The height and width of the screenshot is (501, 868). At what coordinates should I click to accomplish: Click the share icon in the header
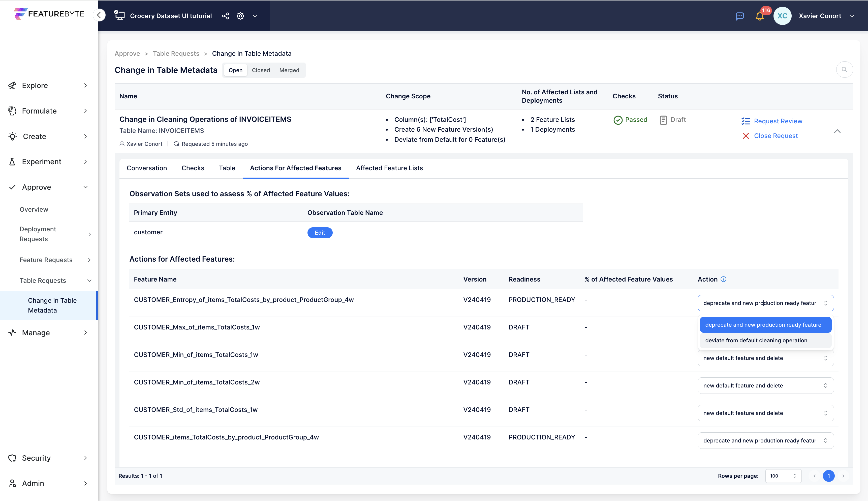pos(226,16)
